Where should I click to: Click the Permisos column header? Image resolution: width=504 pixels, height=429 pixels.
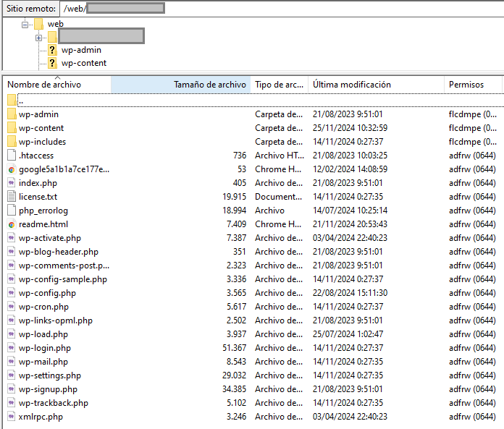466,85
